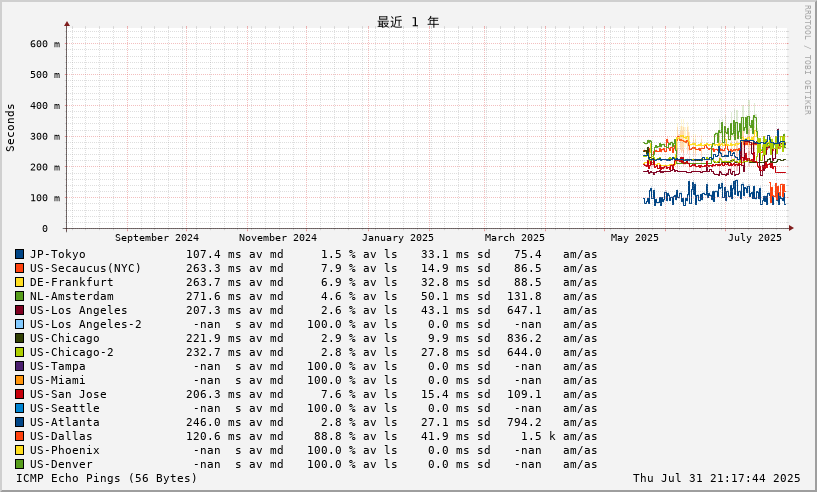Click the US-Miami legend color swatch
The height and width of the screenshot is (492, 817).
tap(19, 380)
